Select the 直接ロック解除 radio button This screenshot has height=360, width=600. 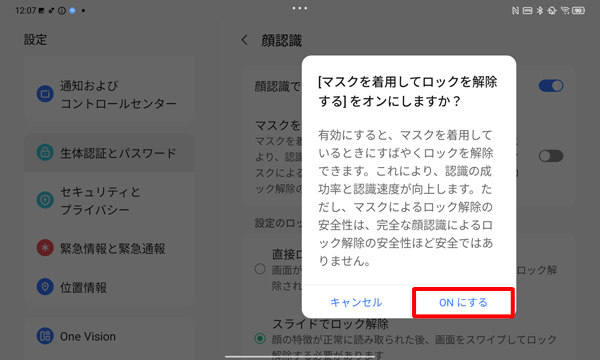(x=260, y=269)
